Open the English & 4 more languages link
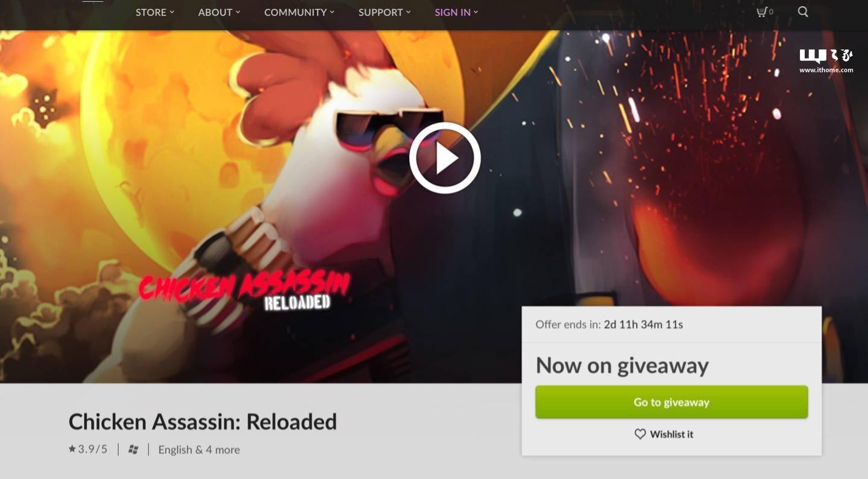Viewport: 868px width, 479px height. coord(199,449)
